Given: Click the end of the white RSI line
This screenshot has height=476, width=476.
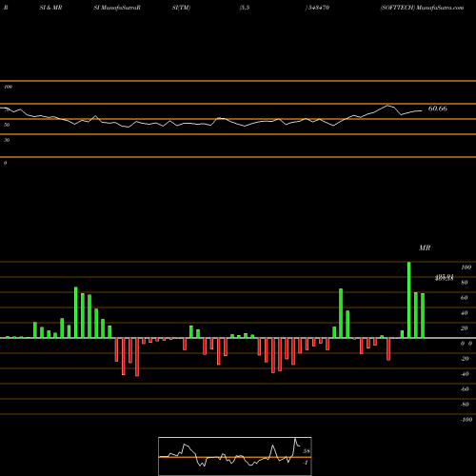Looking at the screenshot, I should [422, 110].
